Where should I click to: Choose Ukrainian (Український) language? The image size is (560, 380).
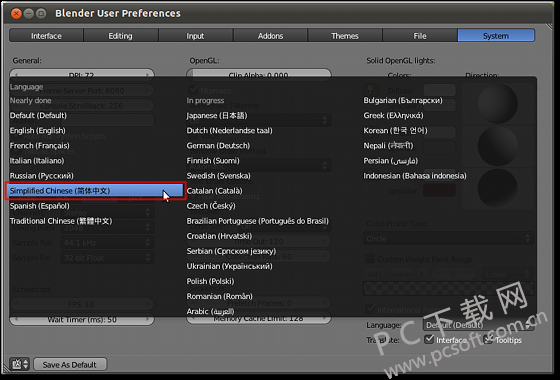(229, 266)
